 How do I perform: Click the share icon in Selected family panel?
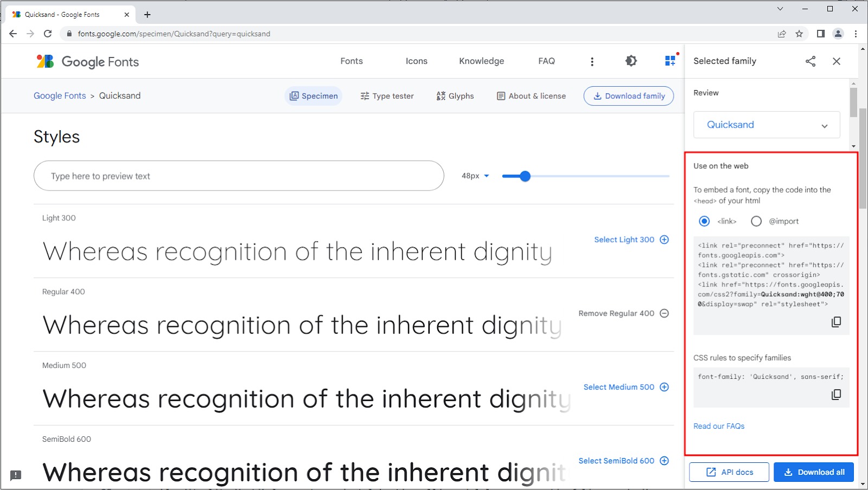[810, 61]
